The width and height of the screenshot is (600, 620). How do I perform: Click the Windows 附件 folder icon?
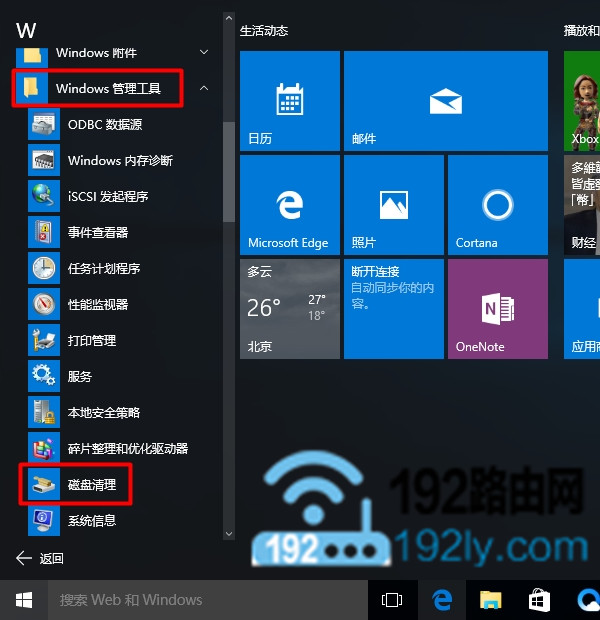click(x=32, y=56)
